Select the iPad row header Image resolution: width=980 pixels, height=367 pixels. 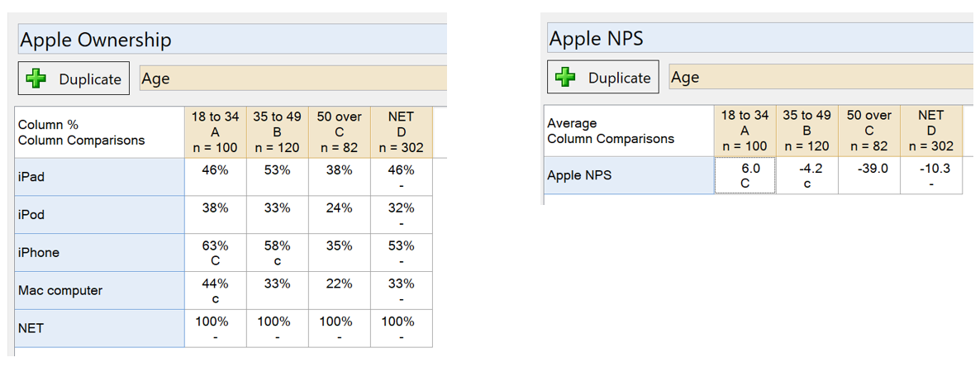click(x=100, y=177)
